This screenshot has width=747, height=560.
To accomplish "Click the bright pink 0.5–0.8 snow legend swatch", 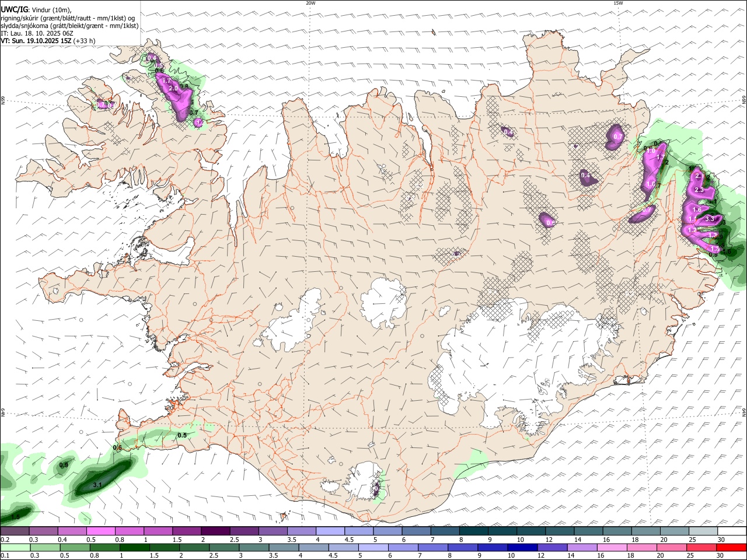I will 100,531.
